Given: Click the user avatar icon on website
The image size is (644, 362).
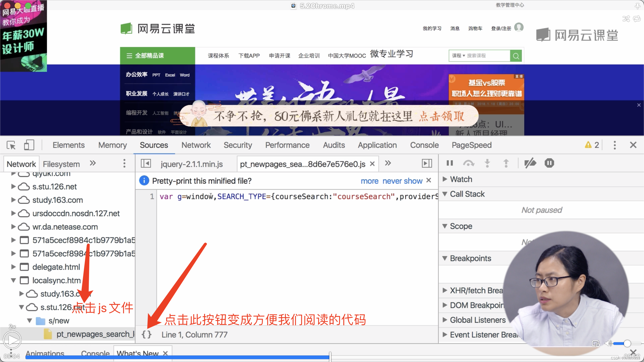Looking at the screenshot, I should point(519,27).
